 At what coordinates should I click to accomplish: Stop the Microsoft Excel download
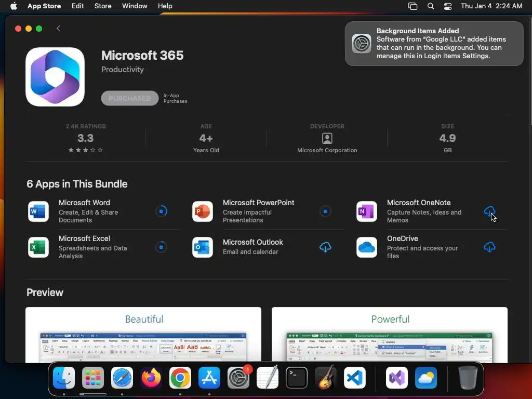click(161, 247)
